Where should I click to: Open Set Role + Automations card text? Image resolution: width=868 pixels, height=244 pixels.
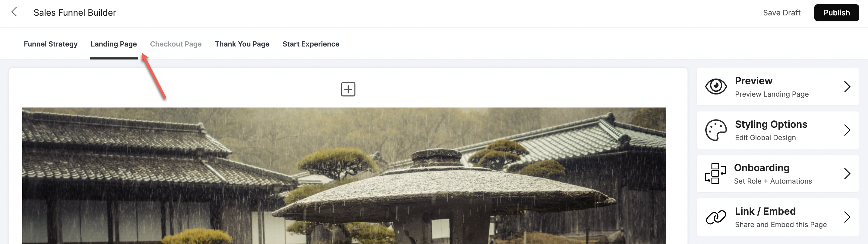(x=773, y=181)
